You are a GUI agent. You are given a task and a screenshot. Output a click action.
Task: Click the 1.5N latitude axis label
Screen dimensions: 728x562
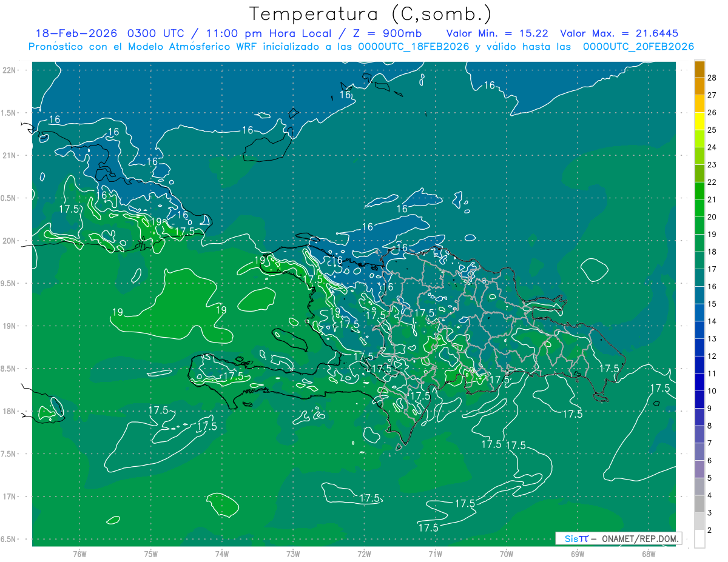pos(9,113)
